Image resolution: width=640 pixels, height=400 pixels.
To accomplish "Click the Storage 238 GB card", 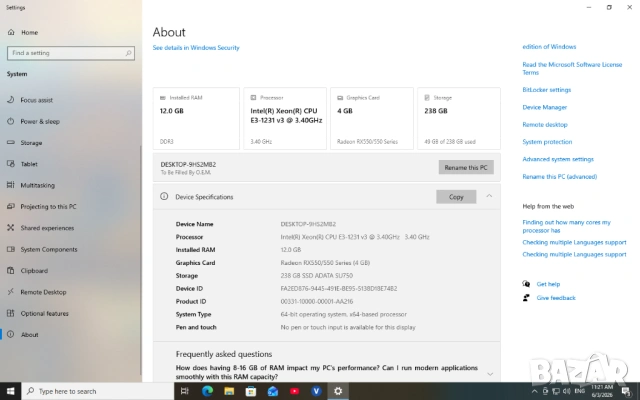I will pos(459,118).
